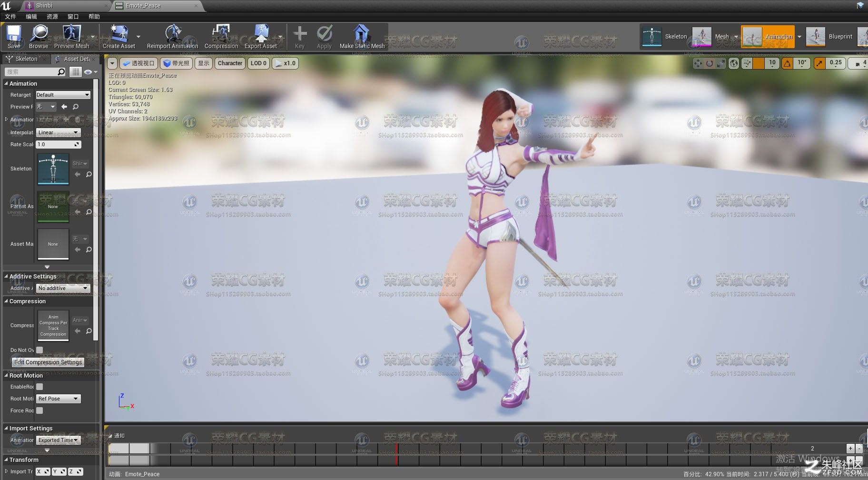
Task: Open the details view options eye
Action: click(x=90, y=72)
